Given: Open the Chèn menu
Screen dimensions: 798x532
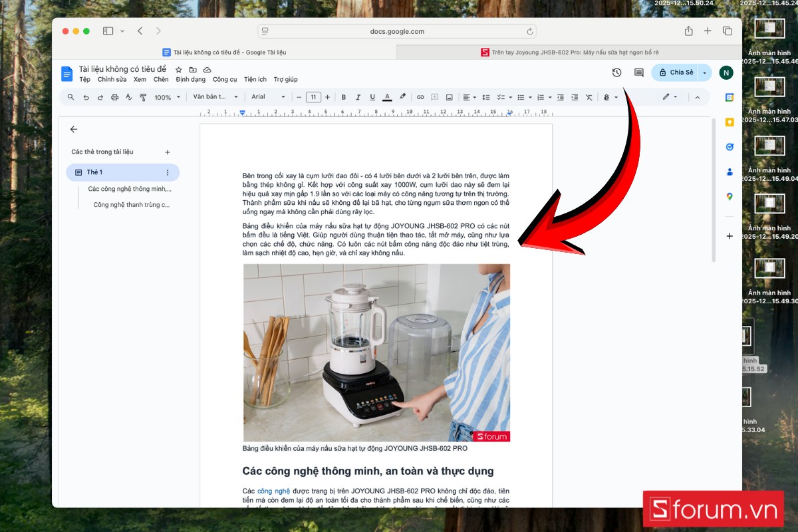Looking at the screenshot, I should (161, 79).
